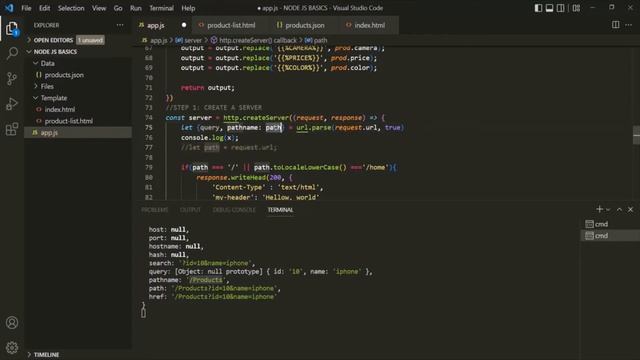Open the Extensions view
This screenshot has width=640, height=360.
pyautogui.click(x=12, y=129)
